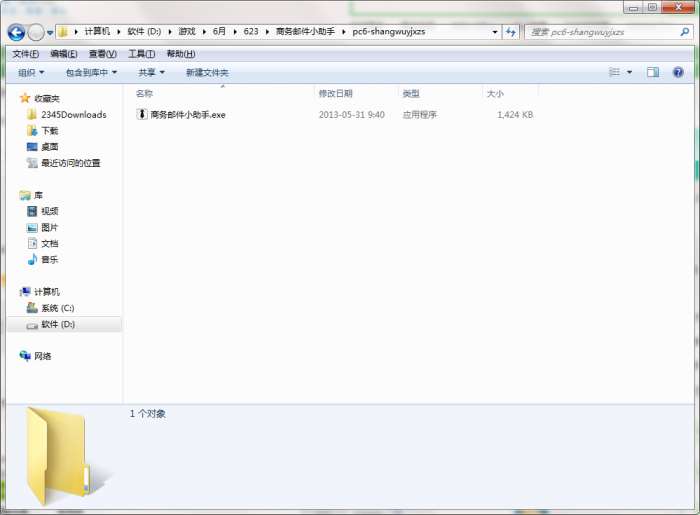Open the 组织 dropdown
Viewport: 700px width, 515px height.
(x=31, y=72)
